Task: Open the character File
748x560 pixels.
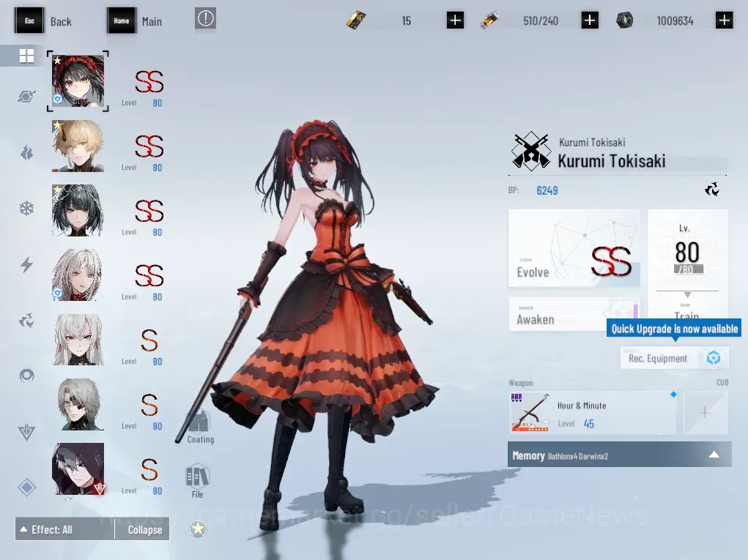Action: pyautogui.click(x=197, y=480)
